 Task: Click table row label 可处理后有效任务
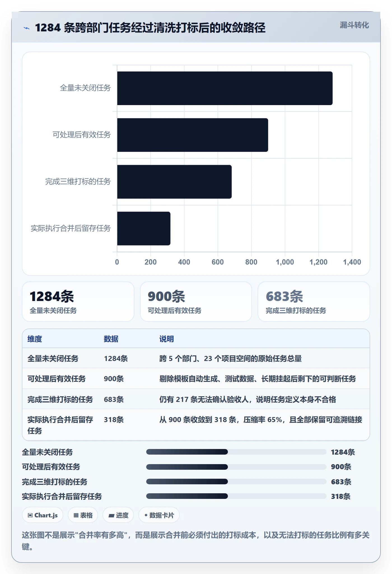(57, 379)
